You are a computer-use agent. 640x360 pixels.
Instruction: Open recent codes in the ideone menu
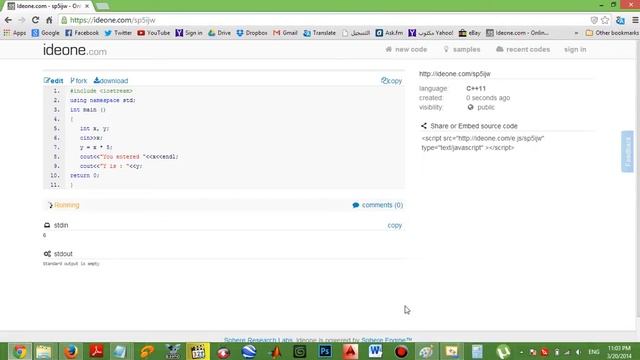[523, 49]
